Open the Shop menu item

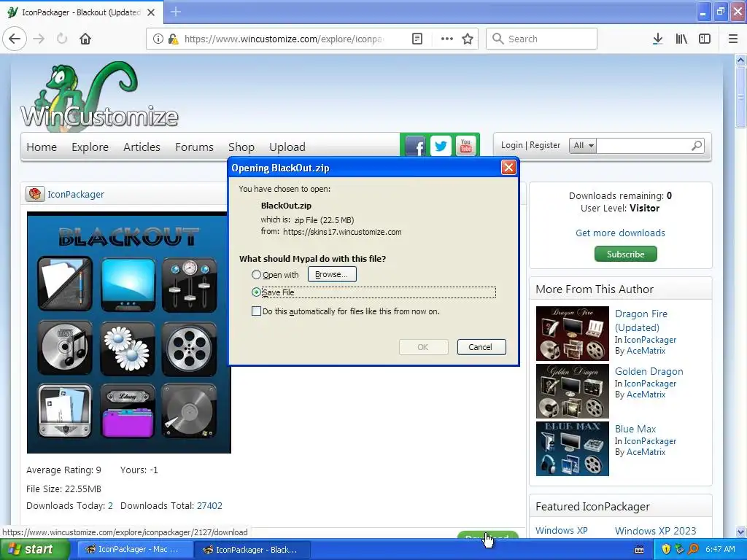coord(241,147)
